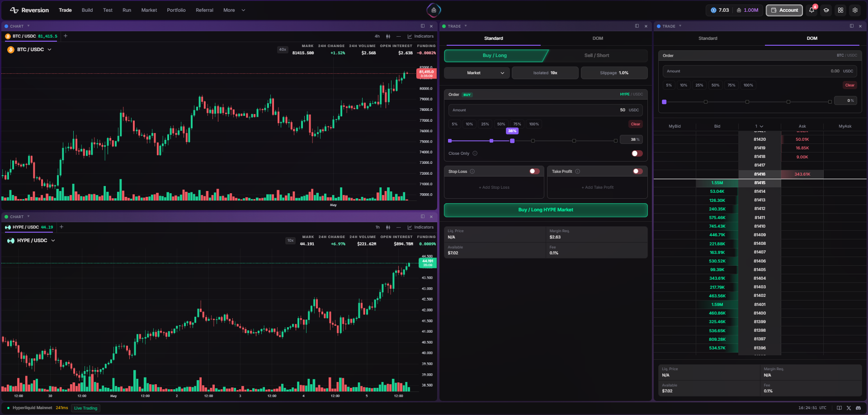Enable the Take Profit switch
868x415 pixels.
coord(638,171)
